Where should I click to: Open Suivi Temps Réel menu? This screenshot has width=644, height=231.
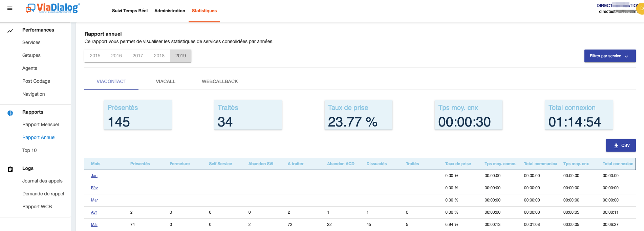[130, 11]
